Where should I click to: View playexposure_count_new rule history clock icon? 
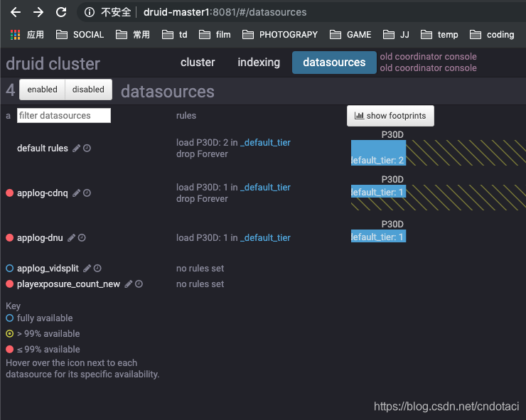point(139,284)
